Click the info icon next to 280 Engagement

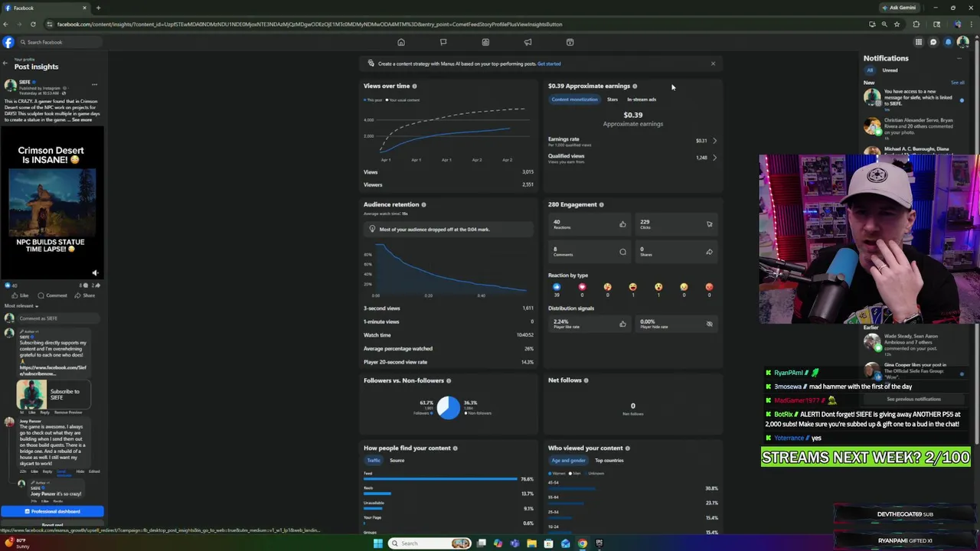(601, 204)
